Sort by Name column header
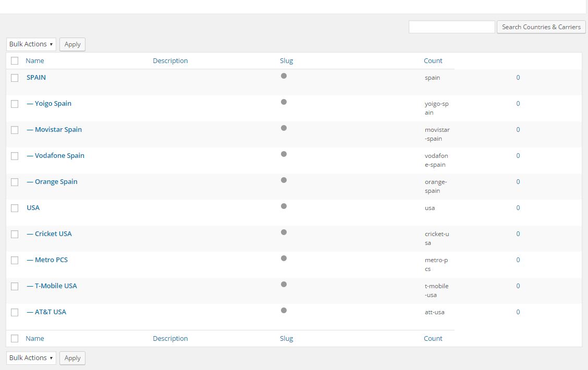 [x=35, y=61]
